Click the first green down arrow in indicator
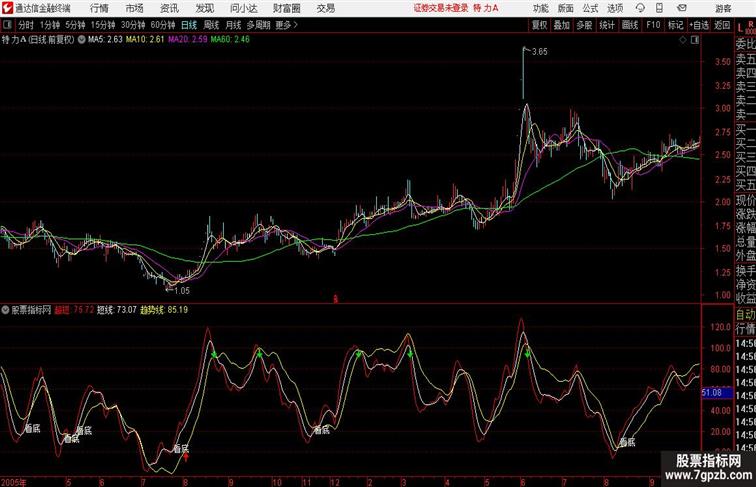Image resolution: width=756 pixels, height=487 pixels. 214,355
